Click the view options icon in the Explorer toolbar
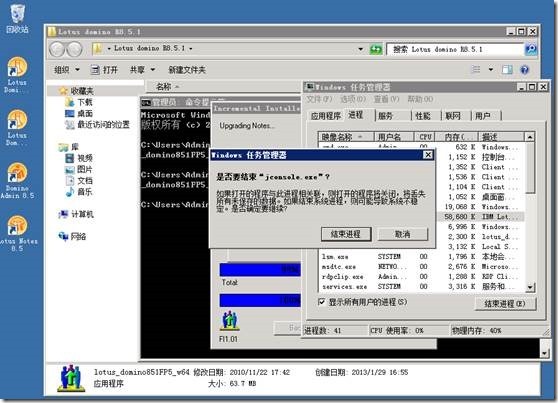558x403 pixels. [476, 69]
